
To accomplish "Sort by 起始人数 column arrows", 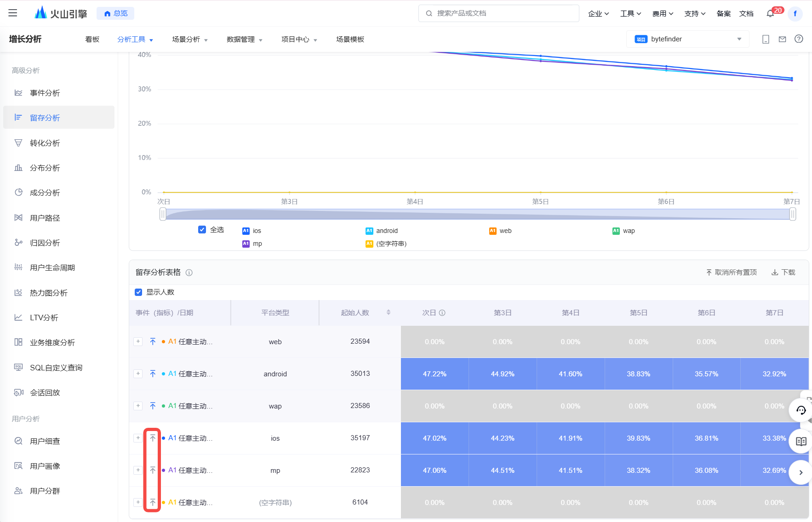I will click(389, 312).
